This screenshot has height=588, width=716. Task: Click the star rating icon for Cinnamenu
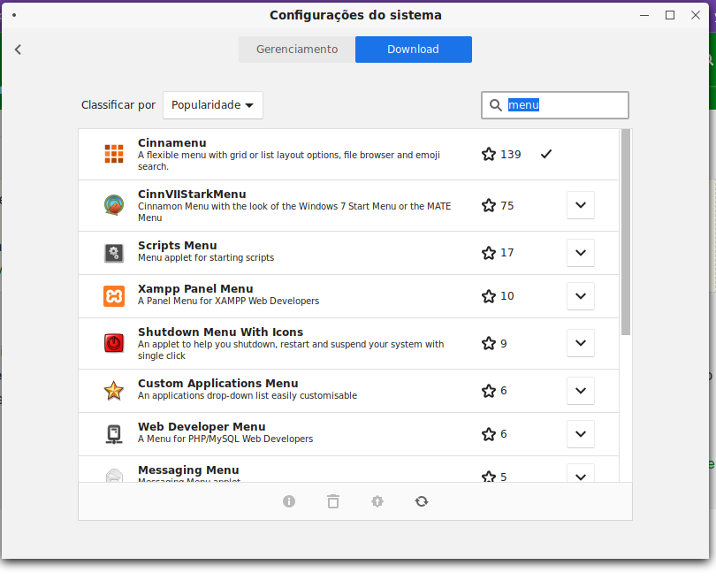click(489, 154)
